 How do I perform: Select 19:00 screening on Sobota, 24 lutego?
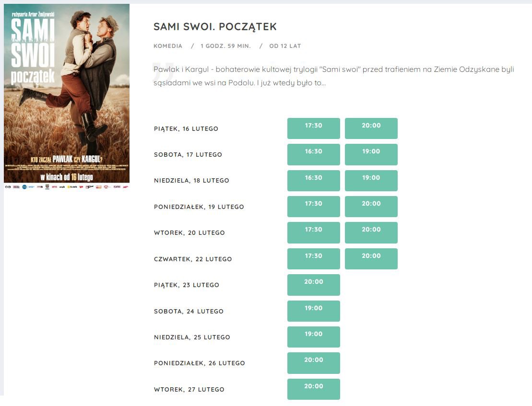coord(314,311)
